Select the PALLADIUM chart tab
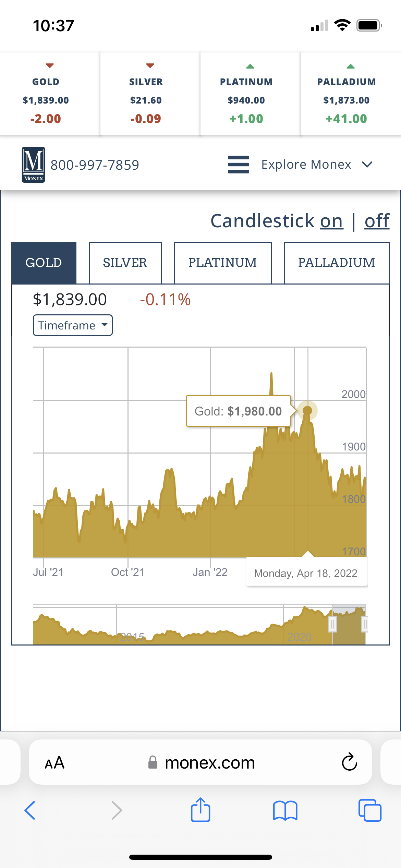This screenshot has width=401, height=868. coord(336,263)
